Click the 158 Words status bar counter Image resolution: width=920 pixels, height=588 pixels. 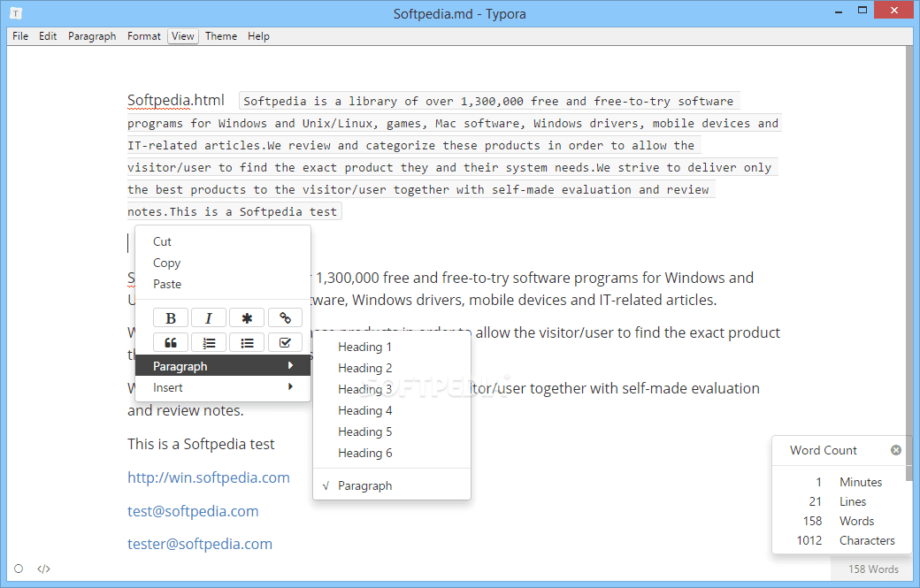[873, 569]
